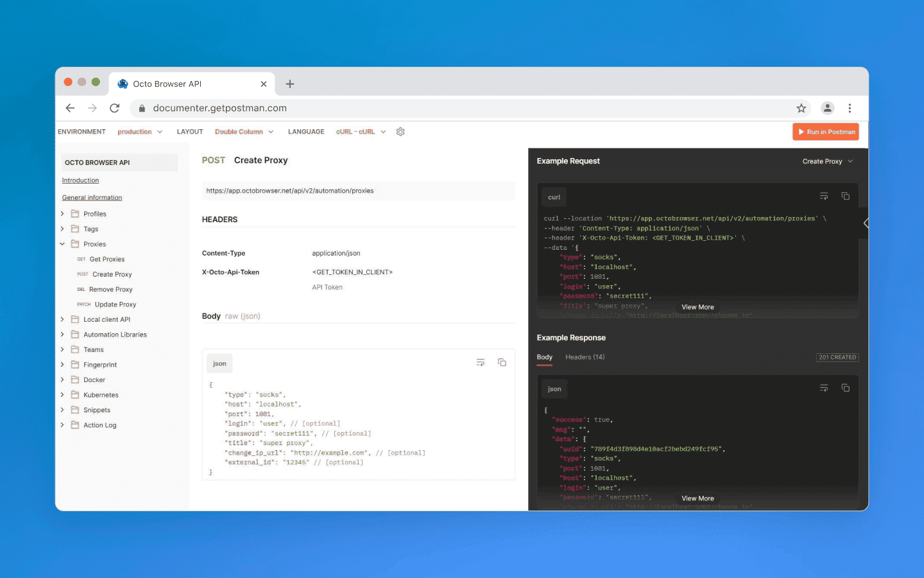This screenshot has height=578, width=924.
Task: Expand the Fingerprint folder
Action: (x=62, y=365)
